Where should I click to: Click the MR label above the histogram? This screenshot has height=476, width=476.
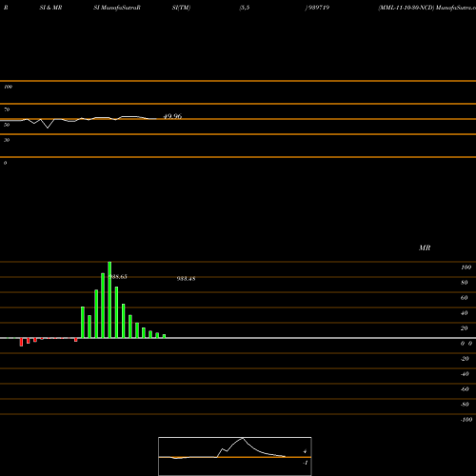click(x=425, y=248)
